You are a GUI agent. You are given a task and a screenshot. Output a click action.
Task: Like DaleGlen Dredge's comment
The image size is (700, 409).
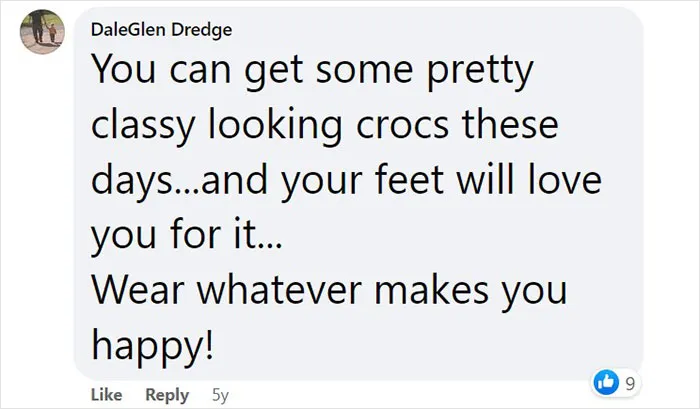click(106, 395)
